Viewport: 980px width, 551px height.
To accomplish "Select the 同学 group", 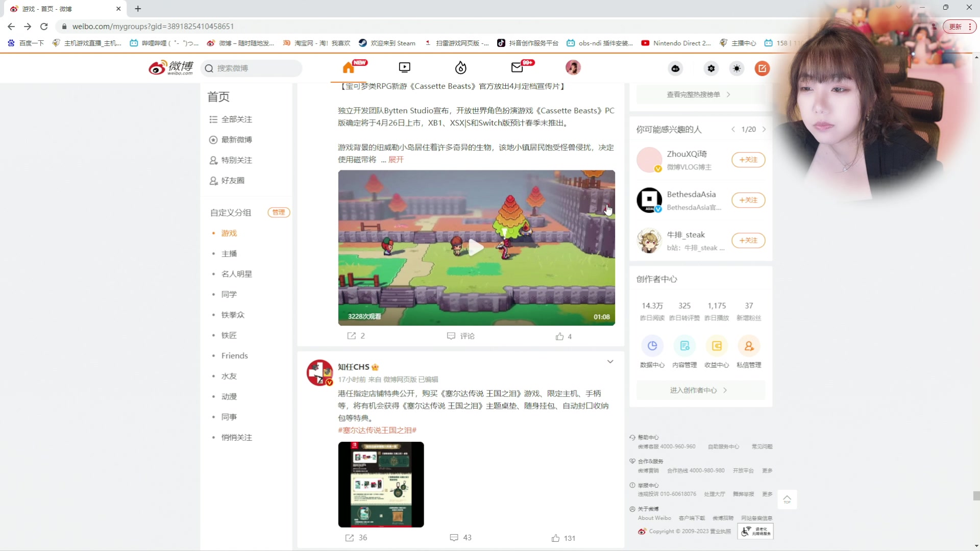I will tap(229, 294).
